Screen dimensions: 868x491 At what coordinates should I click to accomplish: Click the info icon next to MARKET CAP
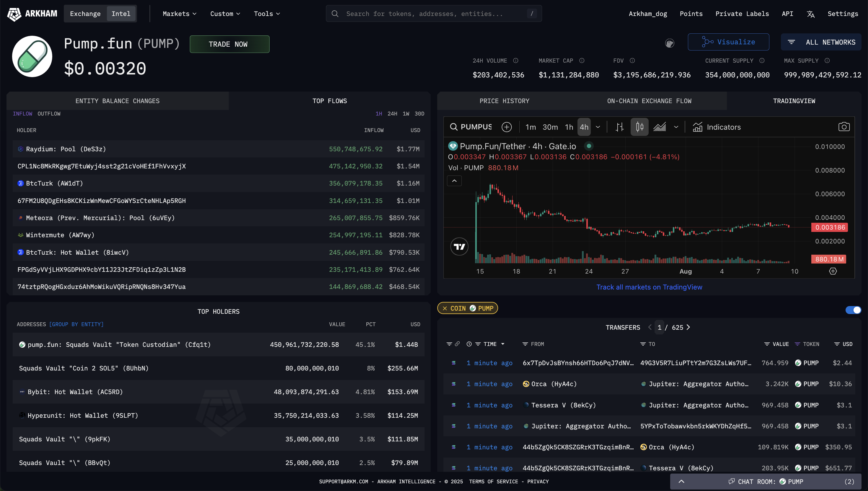582,61
